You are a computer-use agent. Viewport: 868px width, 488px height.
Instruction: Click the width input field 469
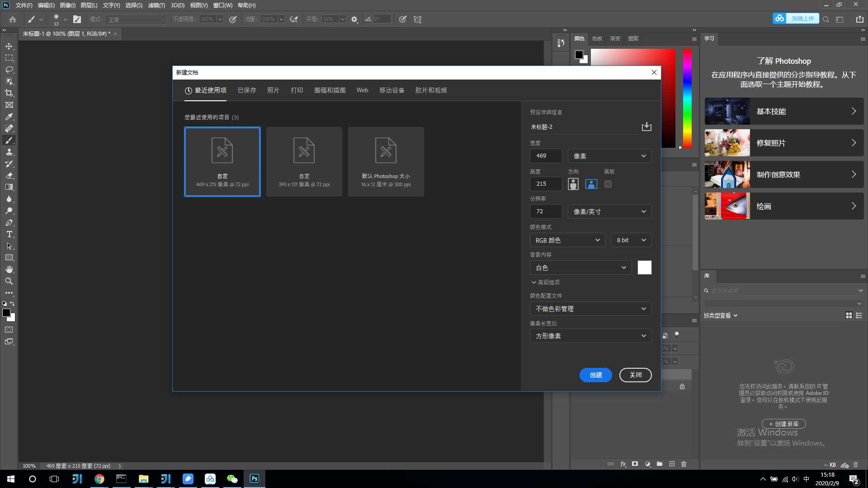pyautogui.click(x=546, y=156)
